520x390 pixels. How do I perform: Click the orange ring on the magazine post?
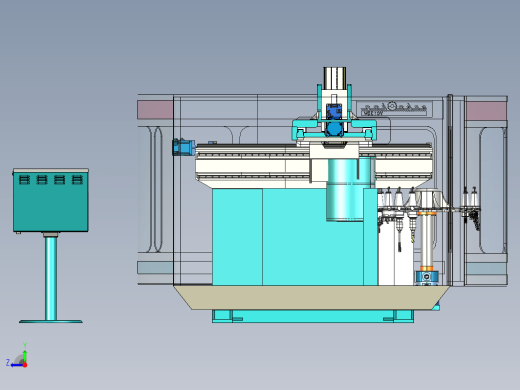tap(427, 213)
